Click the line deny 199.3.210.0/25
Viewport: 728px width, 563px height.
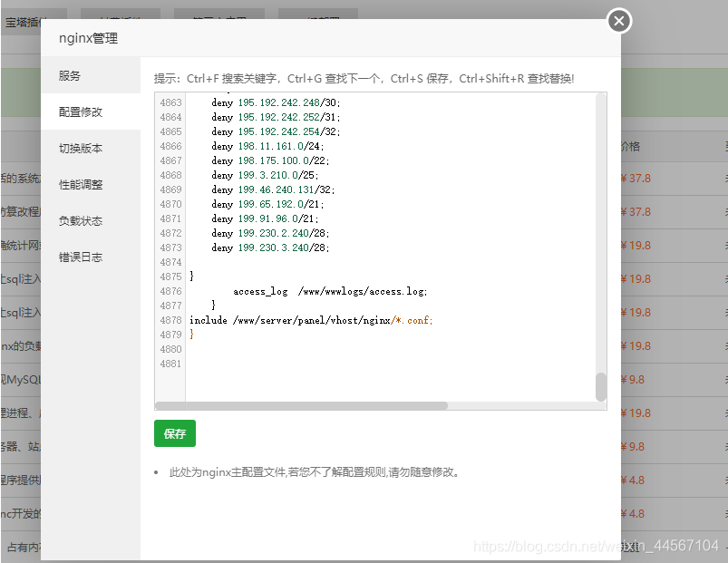[265, 175]
